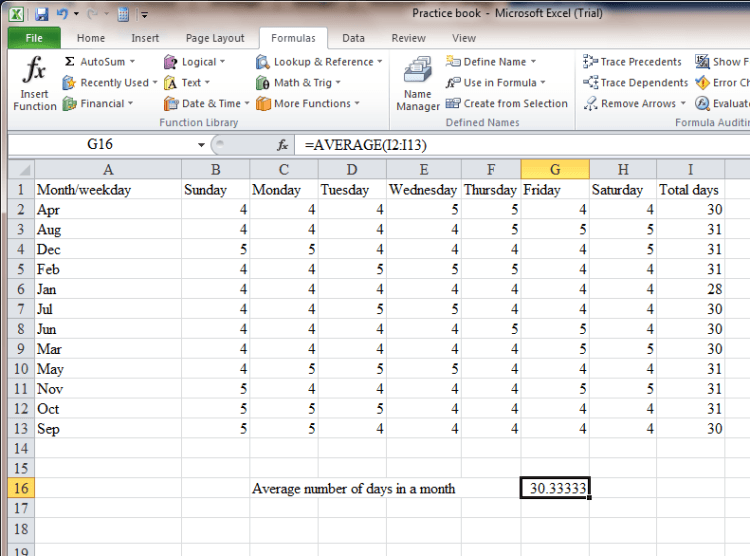Expand the AutoSum dropdown arrow
This screenshot has width=750, height=556.
132,62
